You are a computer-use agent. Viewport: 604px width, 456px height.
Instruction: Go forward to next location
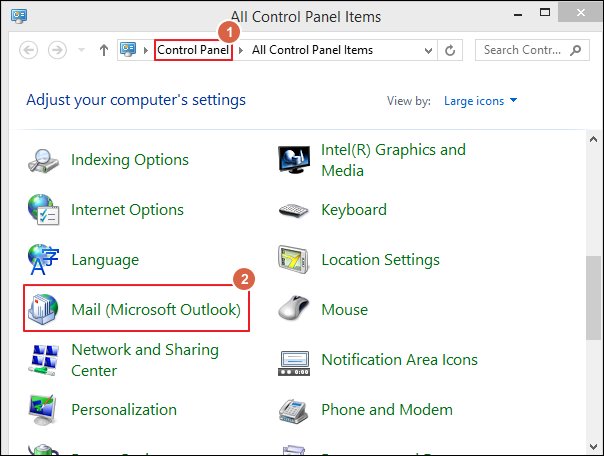coord(57,50)
